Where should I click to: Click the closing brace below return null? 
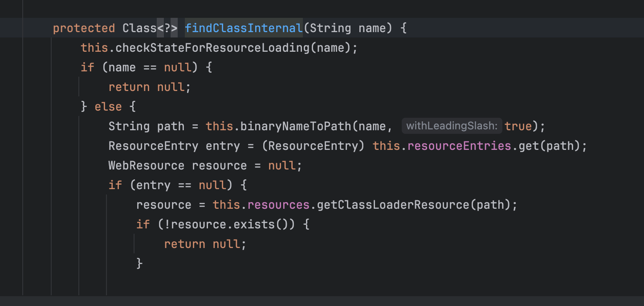(139, 264)
